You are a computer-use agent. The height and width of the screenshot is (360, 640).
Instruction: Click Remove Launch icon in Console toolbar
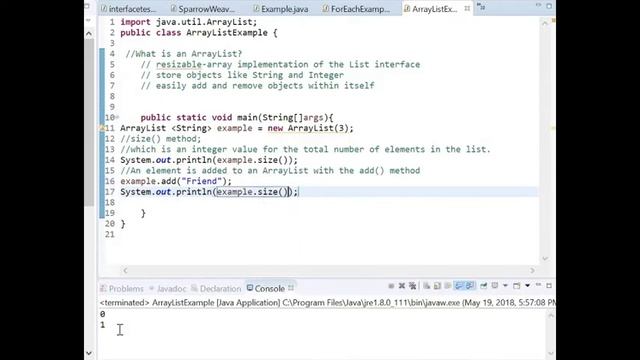point(402,286)
